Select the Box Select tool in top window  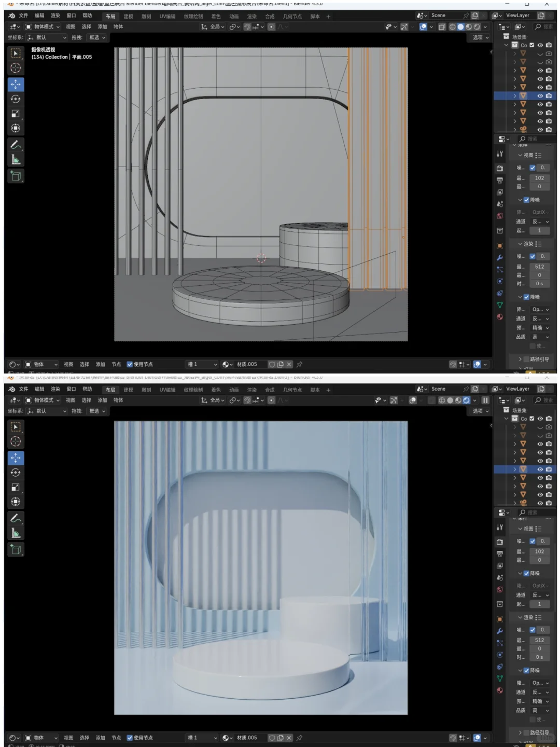pyautogui.click(x=16, y=53)
